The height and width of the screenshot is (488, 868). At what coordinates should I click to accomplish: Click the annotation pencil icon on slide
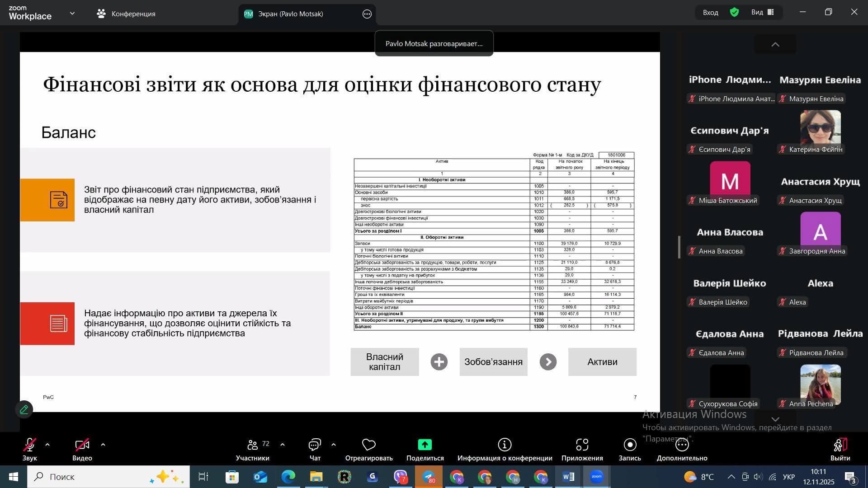[x=24, y=409]
